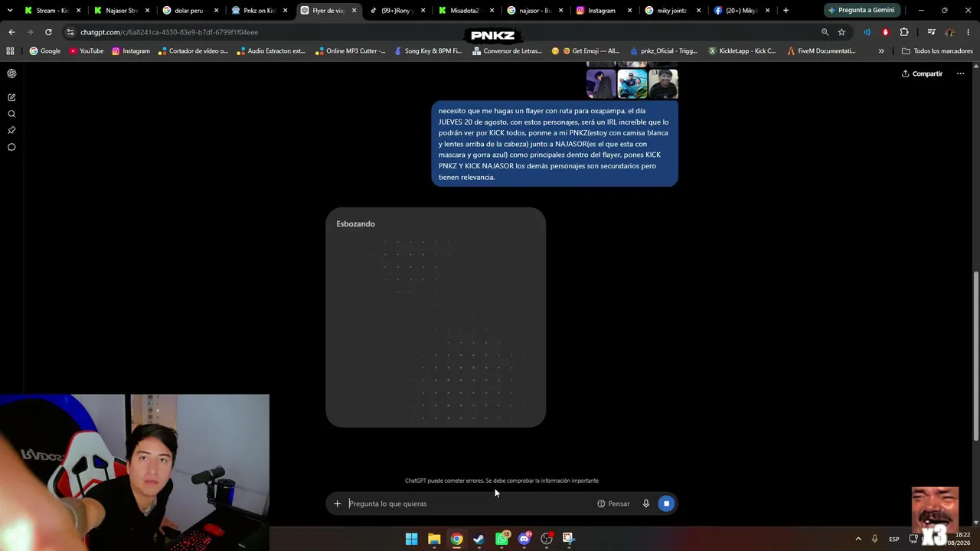Open the Windows Start menu

412,539
